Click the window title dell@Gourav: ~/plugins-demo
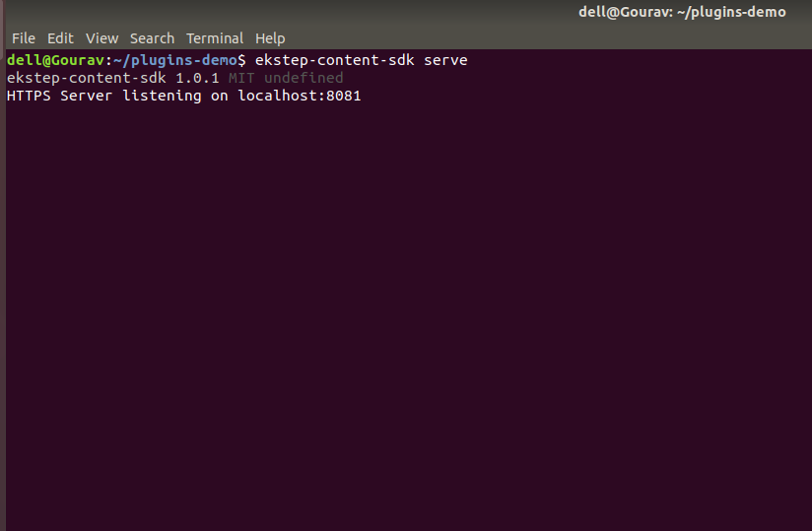The width and height of the screenshot is (812, 531). point(682,12)
